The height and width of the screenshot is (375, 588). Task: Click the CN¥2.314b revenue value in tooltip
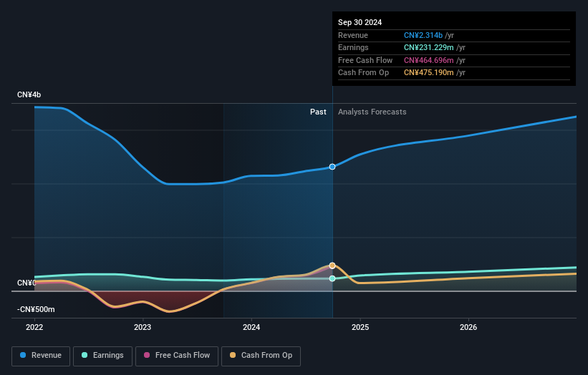(x=423, y=35)
